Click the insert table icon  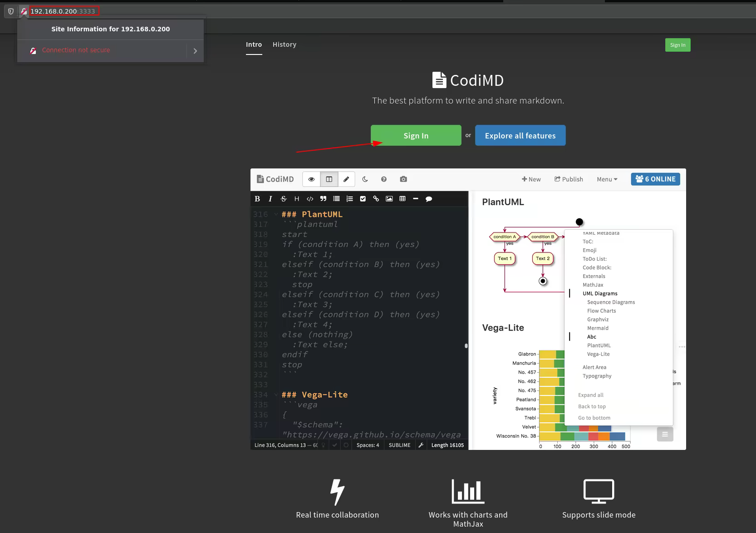click(403, 199)
